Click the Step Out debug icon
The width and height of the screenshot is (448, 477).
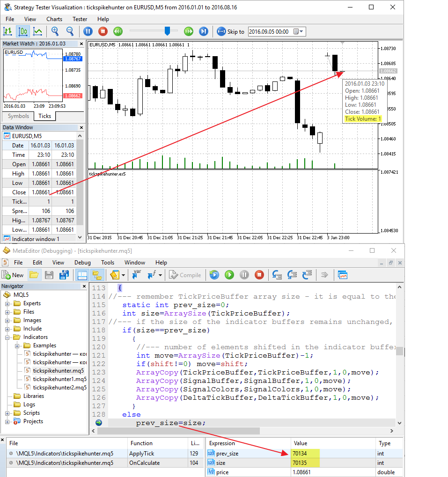[x=307, y=275]
